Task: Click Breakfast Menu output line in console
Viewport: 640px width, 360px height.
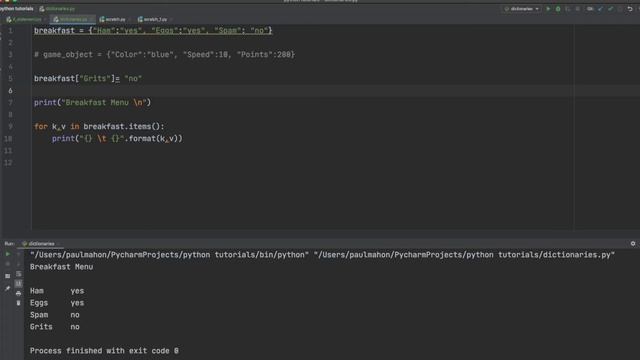Action: click(x=61, y=267)
